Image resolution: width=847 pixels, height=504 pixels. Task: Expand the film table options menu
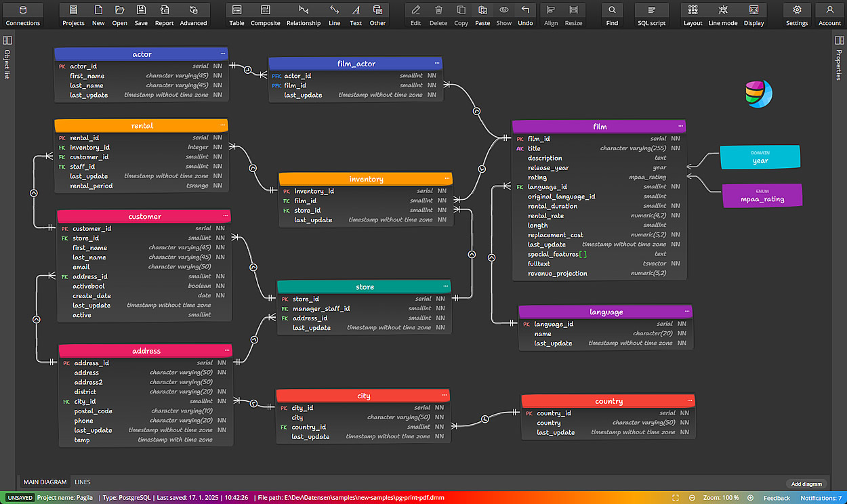coord(680,126)
